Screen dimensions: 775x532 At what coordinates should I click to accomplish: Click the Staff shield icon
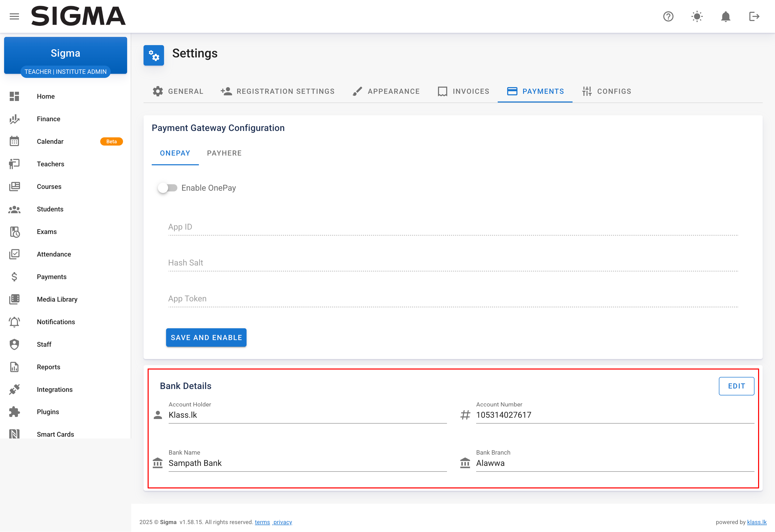(x=14, y=345)
